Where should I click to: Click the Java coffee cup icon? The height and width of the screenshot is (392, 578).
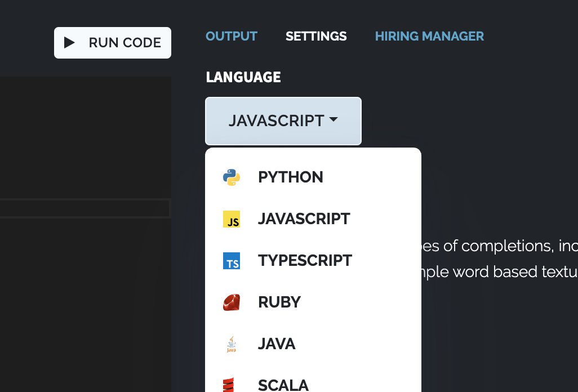232,344
